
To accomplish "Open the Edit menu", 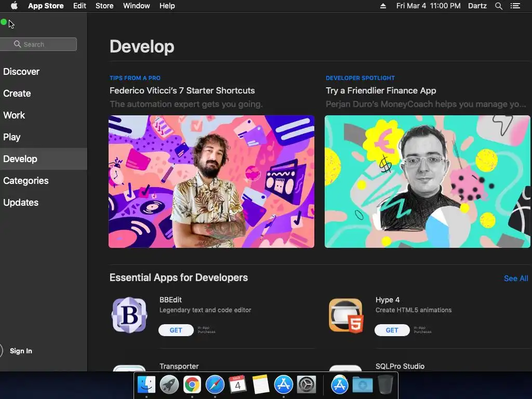I will (x=79, y=6).
